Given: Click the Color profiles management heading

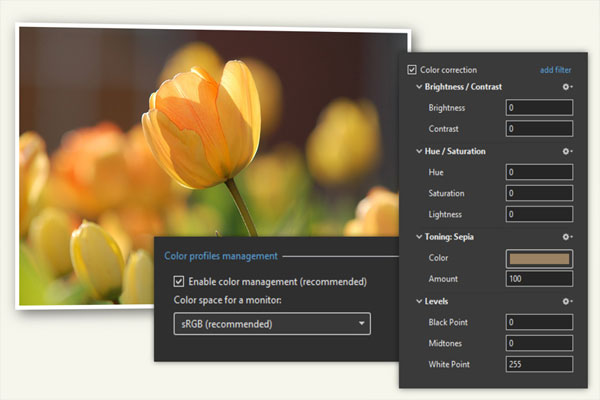Looking at the screenshot, I should pos(220,256).
